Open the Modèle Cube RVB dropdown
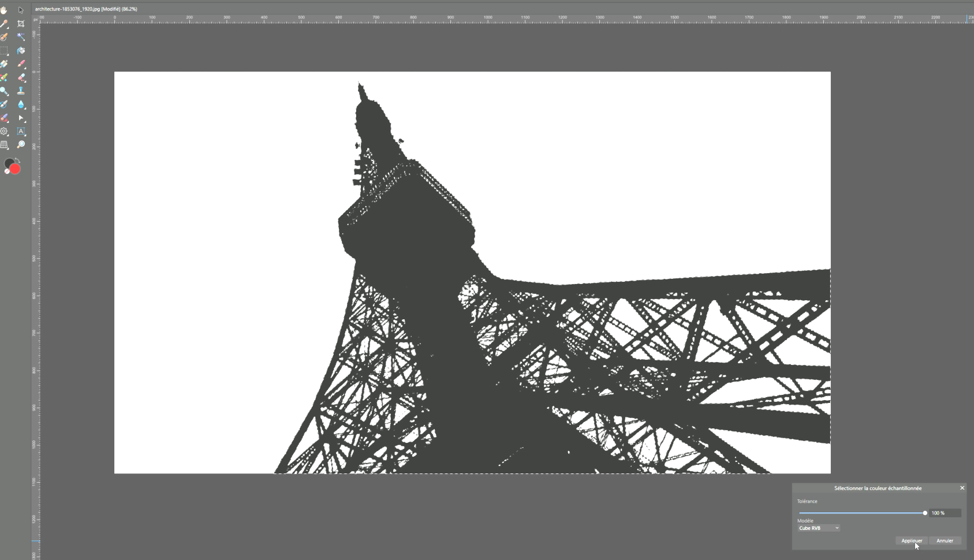Image resolution: width=974 pixels, height=560 pixels. 819,528
